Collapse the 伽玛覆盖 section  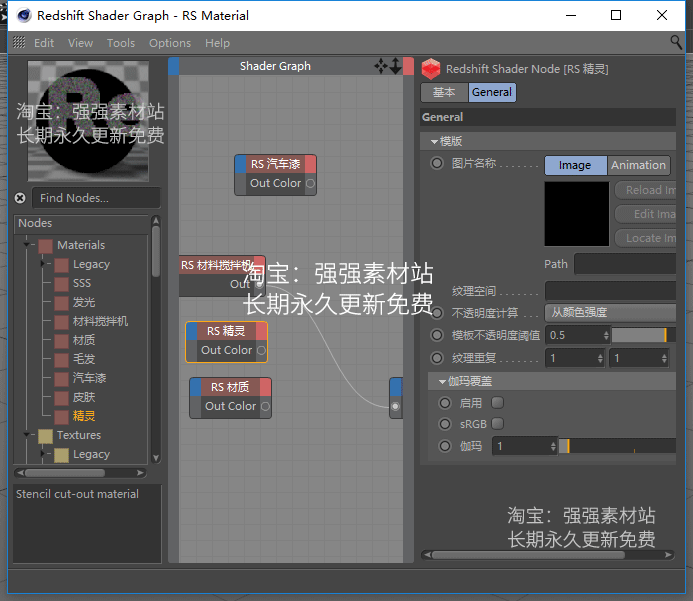[x=442, y=381]
